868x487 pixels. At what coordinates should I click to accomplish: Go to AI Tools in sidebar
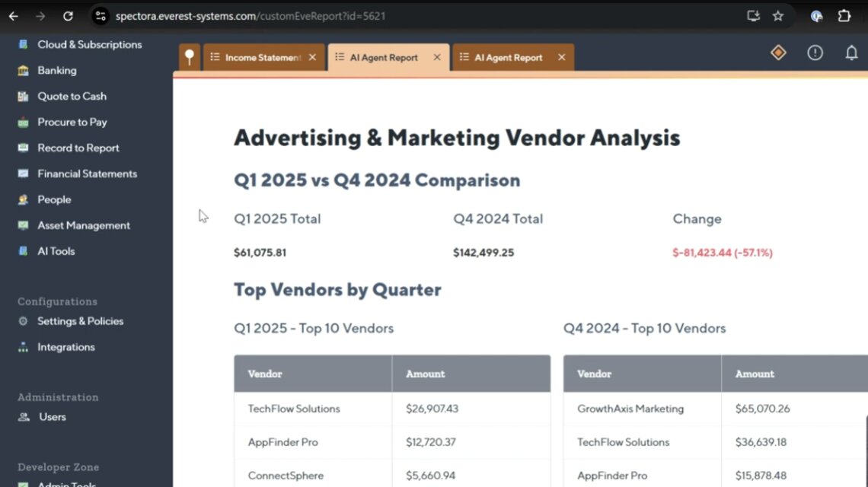click(x=56, y=252)
